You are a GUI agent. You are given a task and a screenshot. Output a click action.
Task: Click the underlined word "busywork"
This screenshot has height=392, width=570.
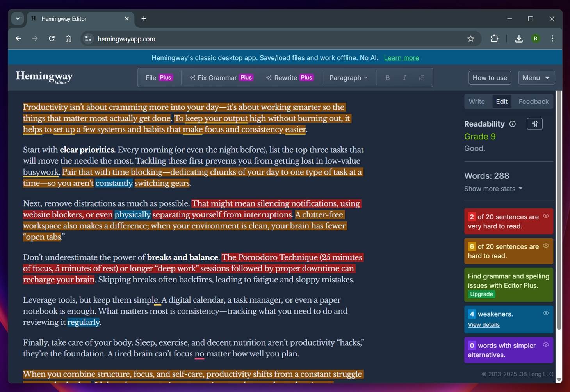pos(41,172)
